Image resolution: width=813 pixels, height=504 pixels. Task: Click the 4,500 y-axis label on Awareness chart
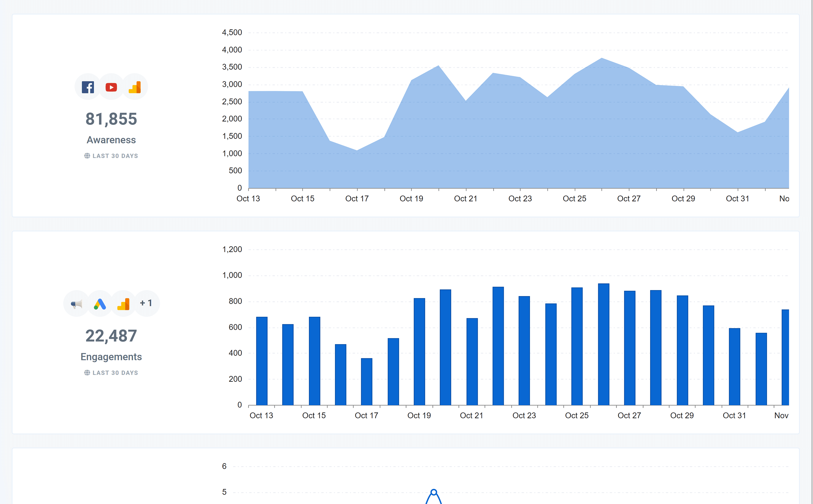click(232, 33)
